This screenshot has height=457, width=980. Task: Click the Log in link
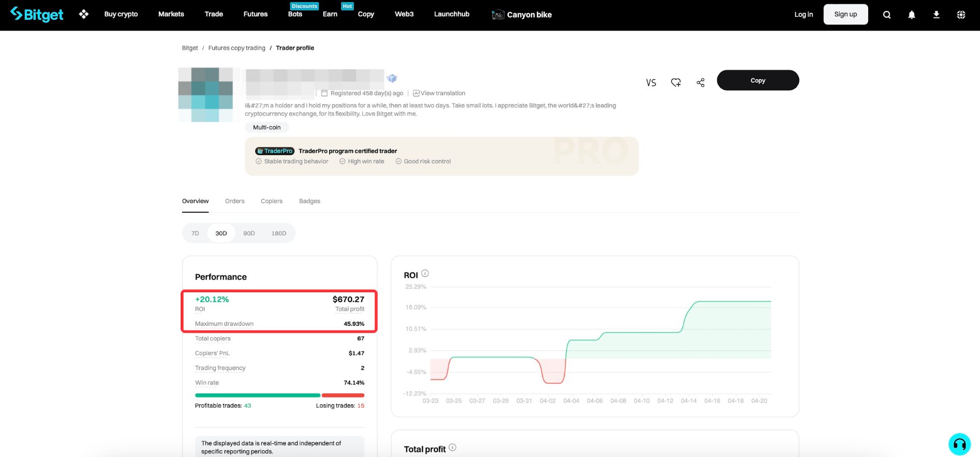(803, 14)
